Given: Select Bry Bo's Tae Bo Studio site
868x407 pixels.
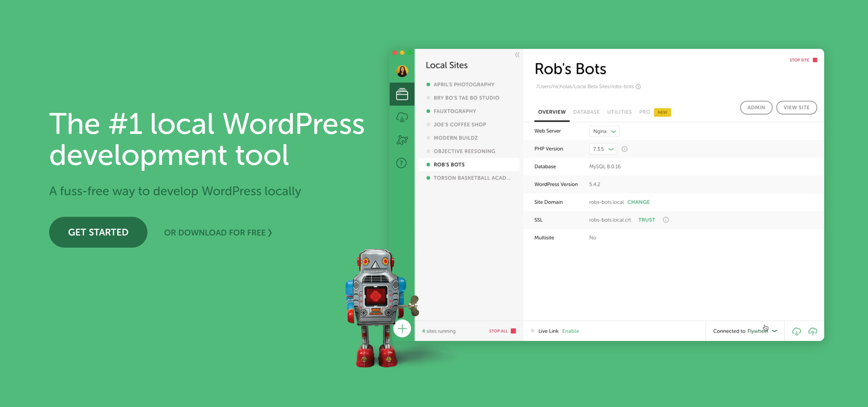Looking at the screenshot, I should pos(468,98).
